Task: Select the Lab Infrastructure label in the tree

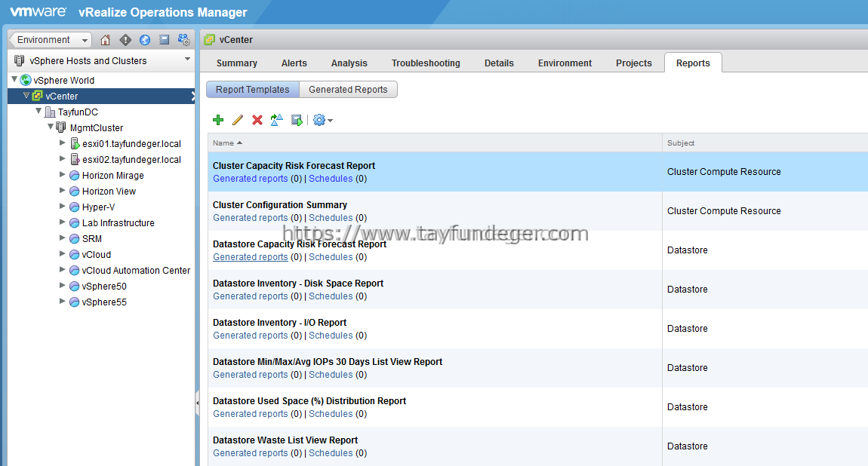Action: [118, 222]
